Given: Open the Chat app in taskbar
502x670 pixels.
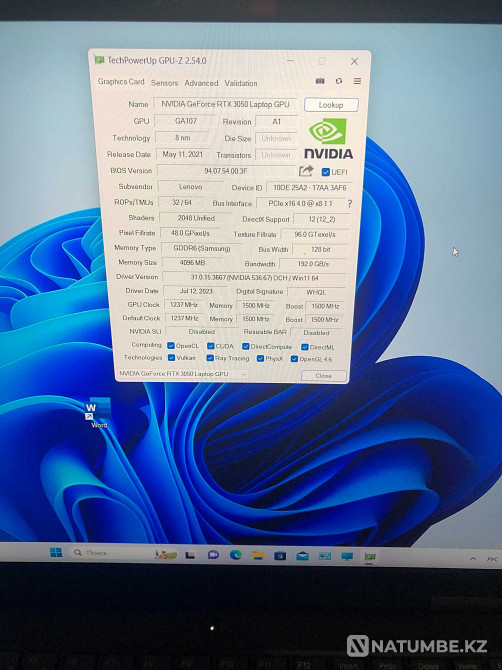Looking at the screenshot, I should (x=213, y=555).
